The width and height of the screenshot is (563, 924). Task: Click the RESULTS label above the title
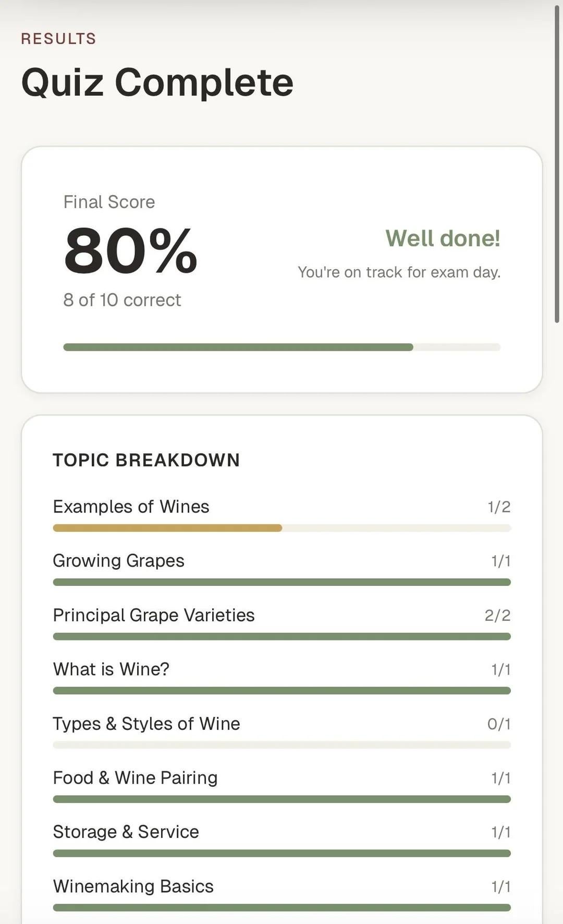coord(58,39)
